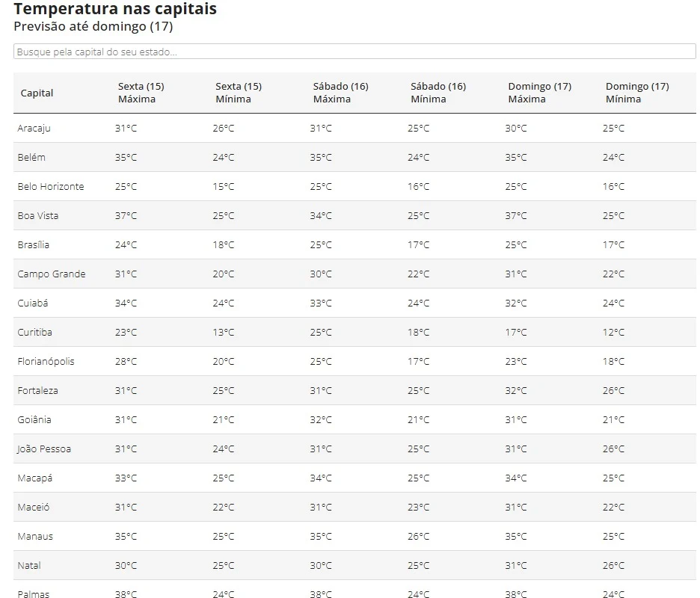Click the Campo Grande capital cell
The width and height of the screenshot is (700, 598).
coord(52,274)
